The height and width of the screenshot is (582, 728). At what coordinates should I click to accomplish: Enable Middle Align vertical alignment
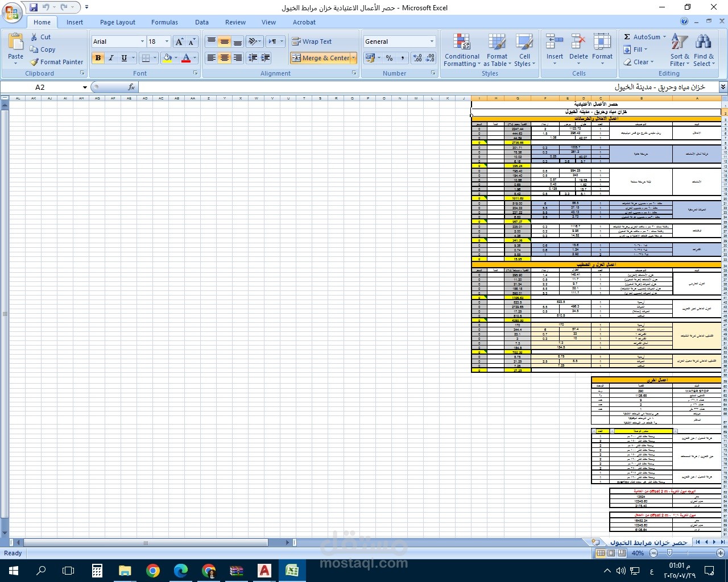click(x=224, y=41)
